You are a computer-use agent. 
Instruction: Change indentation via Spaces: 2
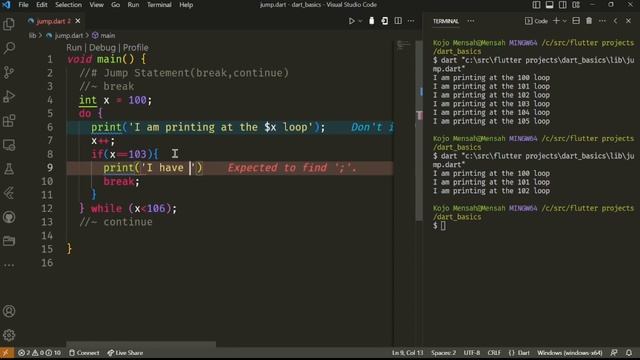click(x=443, y=353)
